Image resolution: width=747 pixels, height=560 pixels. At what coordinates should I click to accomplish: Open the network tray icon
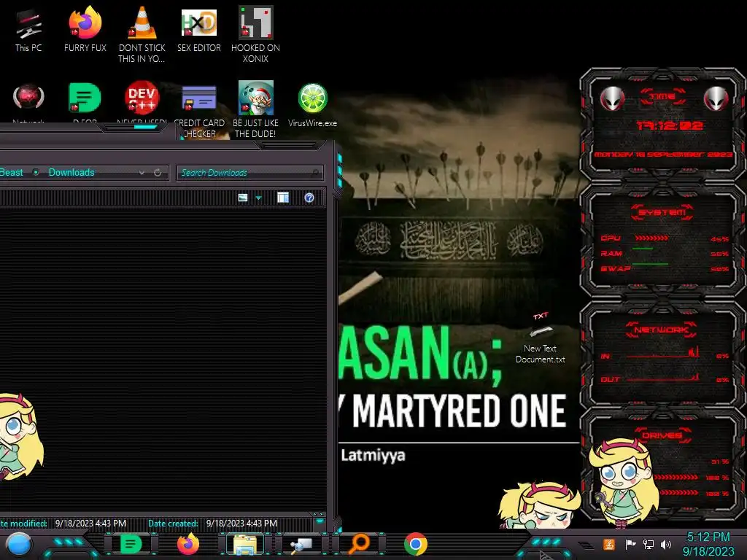(648, 544)
